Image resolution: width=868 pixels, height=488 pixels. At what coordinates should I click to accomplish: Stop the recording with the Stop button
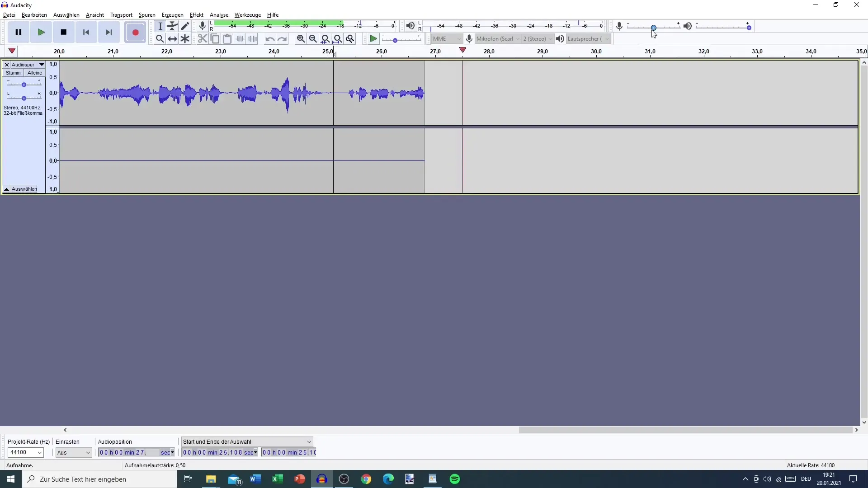64,32
